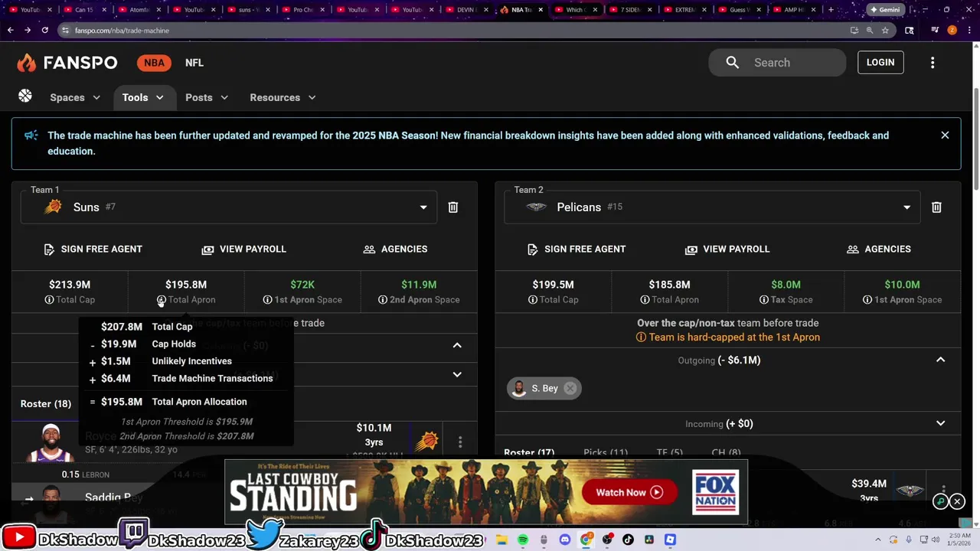Click Suns 1st Apron Space info icon
980x551 pixels.
pos(267,300)
